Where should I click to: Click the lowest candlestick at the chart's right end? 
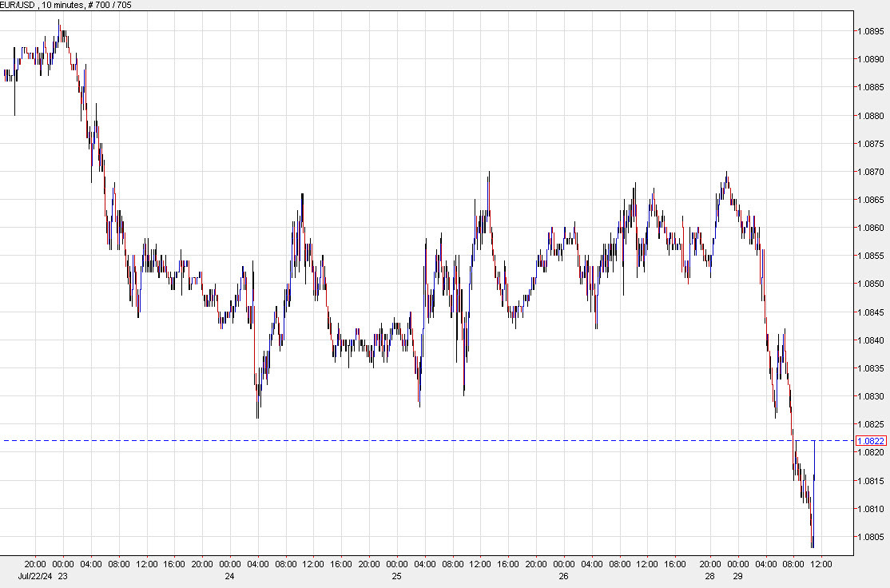pos(812,535)
